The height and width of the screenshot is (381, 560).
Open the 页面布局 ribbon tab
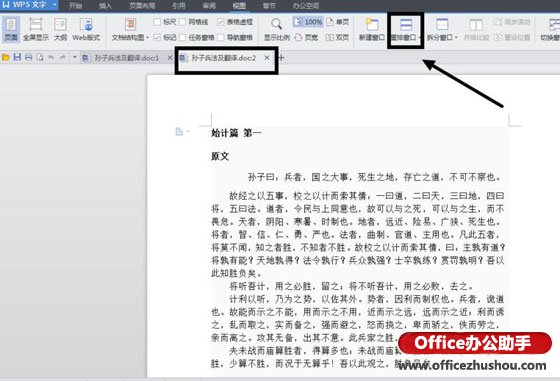[x=142, y=5]
